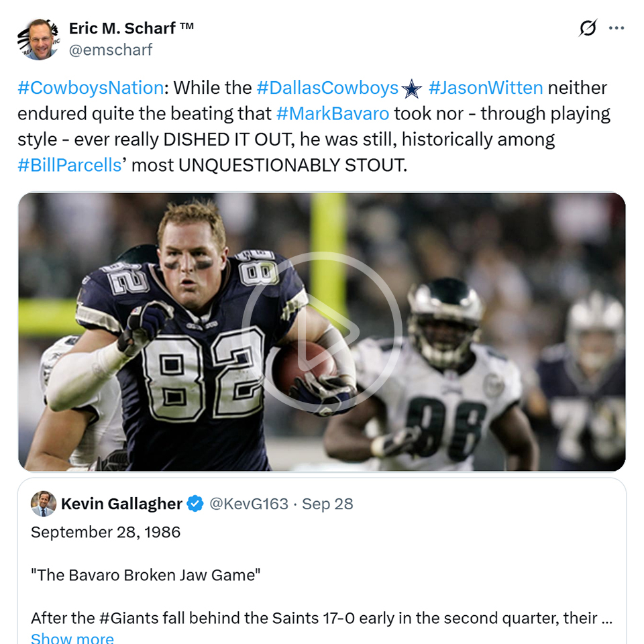
Task: Click Kevin Gallagher's small avatar
Action: [x=44, y=504]
